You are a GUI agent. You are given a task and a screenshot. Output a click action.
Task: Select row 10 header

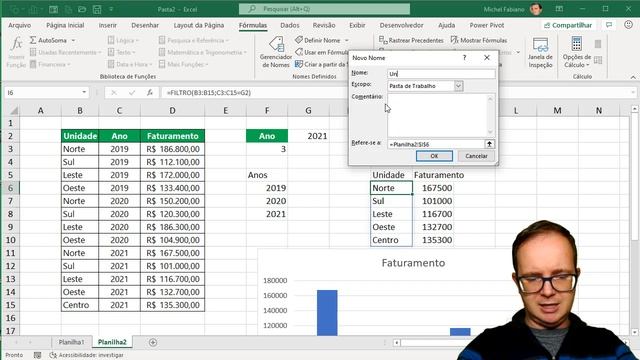(11, 240)
